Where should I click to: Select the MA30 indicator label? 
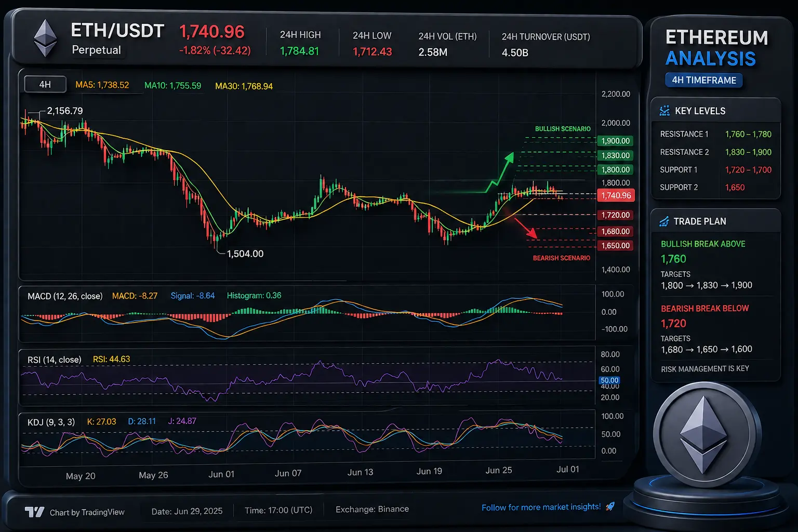[244, 86]
